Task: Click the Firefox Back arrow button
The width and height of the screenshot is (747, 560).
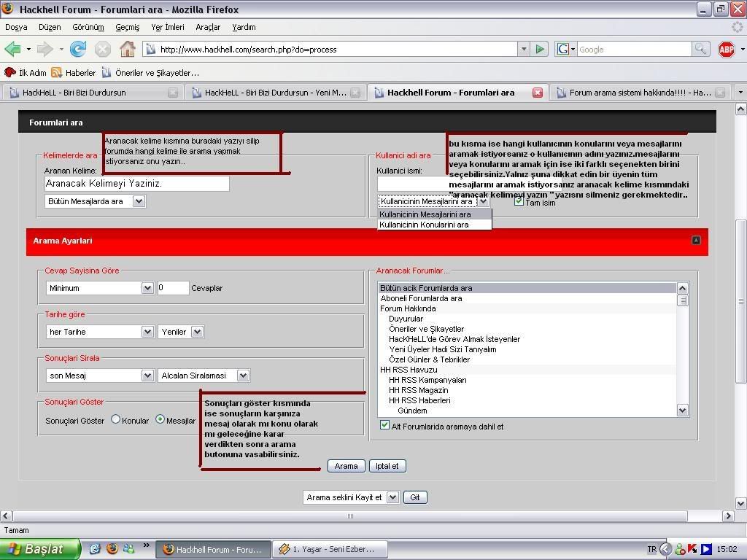Action: [12, 49]
